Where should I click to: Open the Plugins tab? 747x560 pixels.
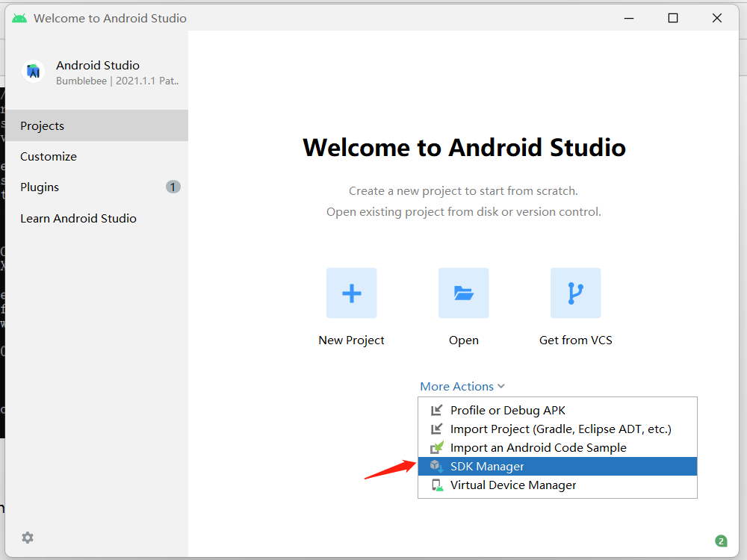pos(96,187)
